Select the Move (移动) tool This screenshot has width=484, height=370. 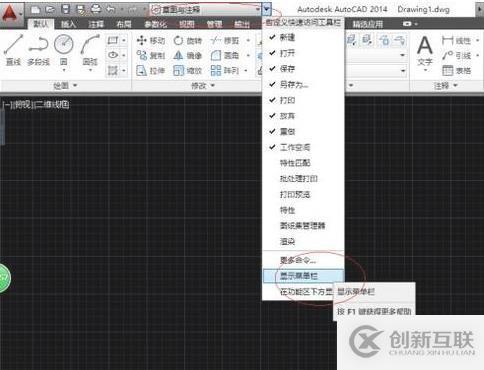click(151, 41)
